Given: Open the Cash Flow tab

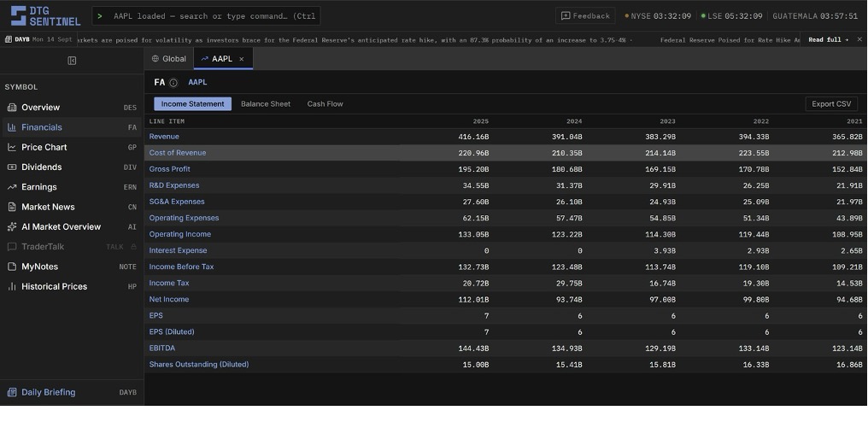Looking at the screenshot, I should (x=325, y=104).
